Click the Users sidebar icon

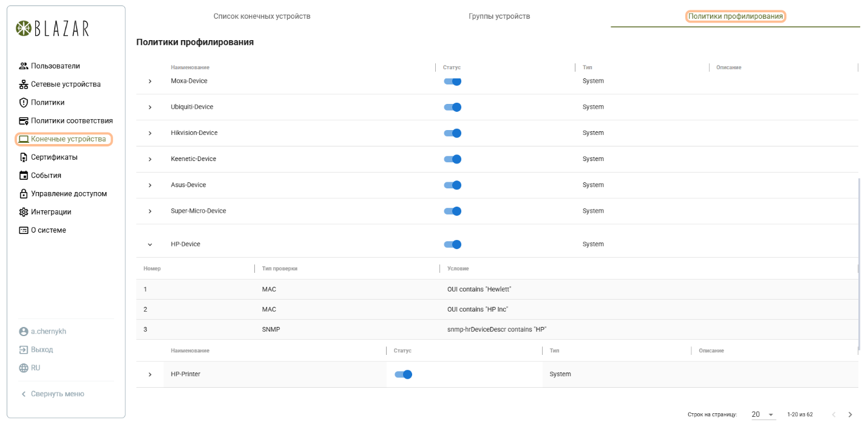[x=24, y=66]
